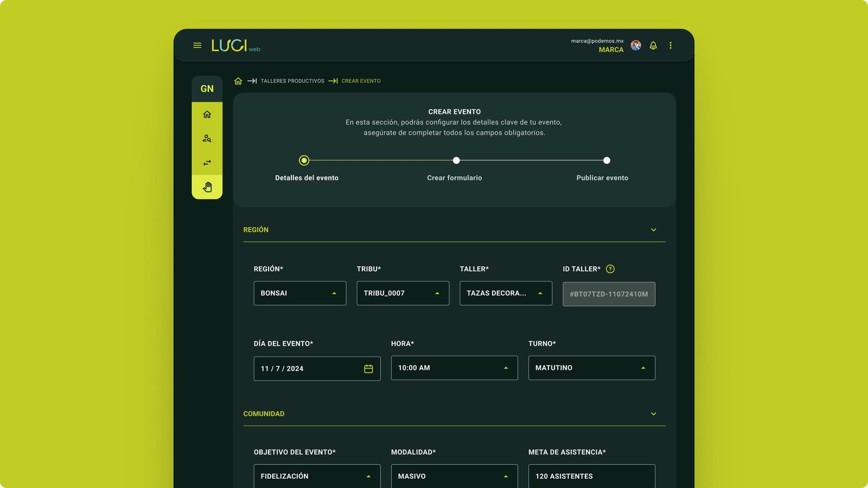Image resolution: width=868 pixels, height=488 pixels.
Task: Open the Tribu dropdown showing TRIBU_0007
Action: tap(403, 293)
